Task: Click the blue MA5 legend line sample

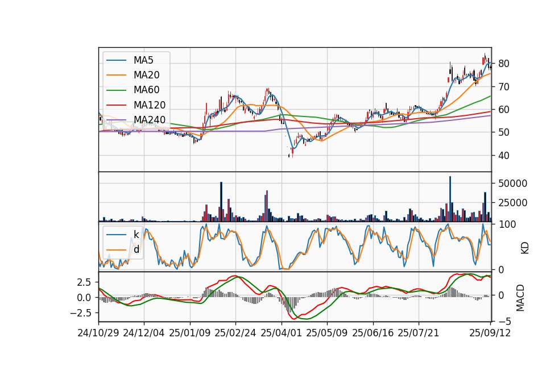Action: tap(116, 61)
